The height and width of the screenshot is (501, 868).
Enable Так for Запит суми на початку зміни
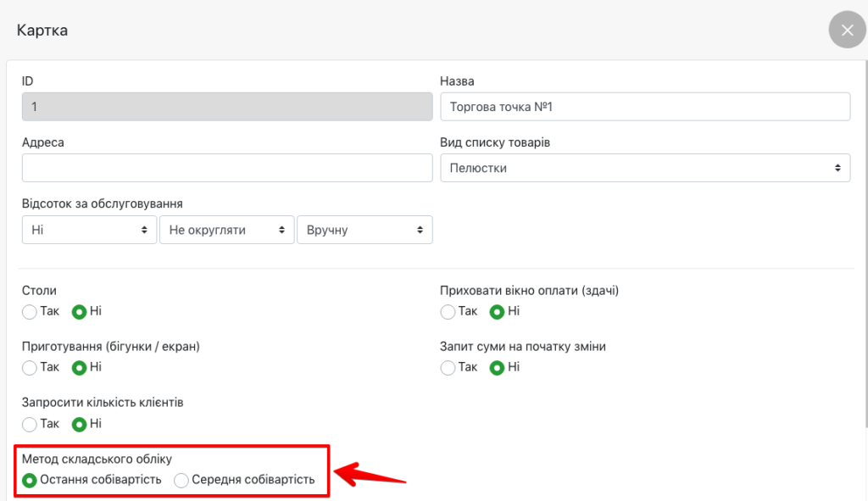click(x=448, y=368)
